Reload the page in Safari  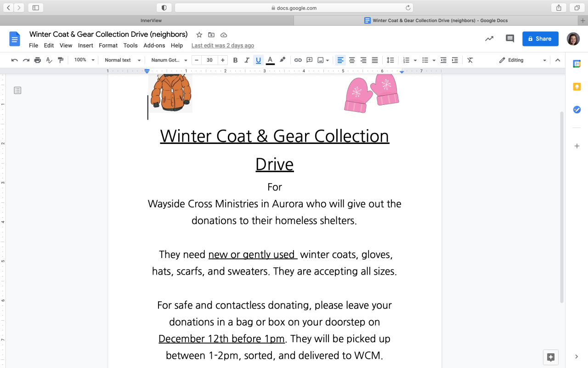point(407,8)
